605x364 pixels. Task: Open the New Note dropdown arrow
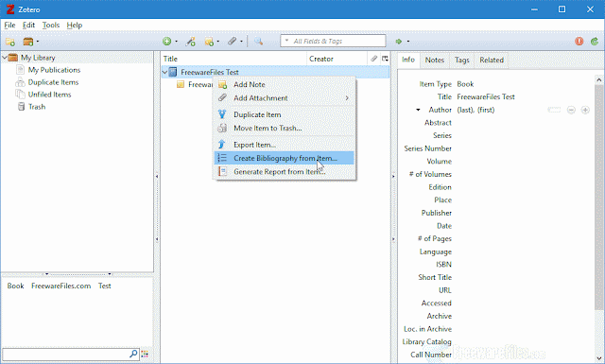(x=218, y=42)
